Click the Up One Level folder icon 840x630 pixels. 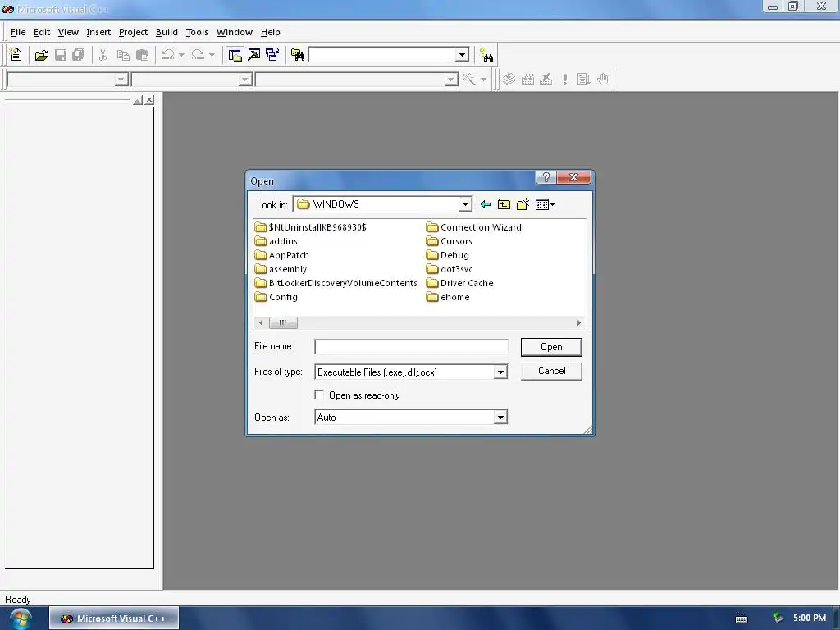[504, 204]
